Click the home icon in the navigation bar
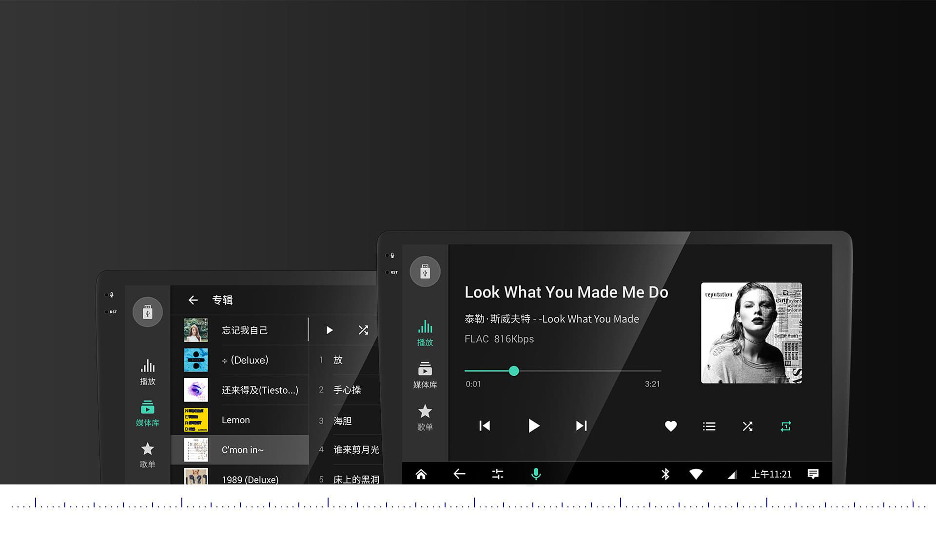Image resolution: width=936 pixels, height=560 pixels. (x=421, y=474)
